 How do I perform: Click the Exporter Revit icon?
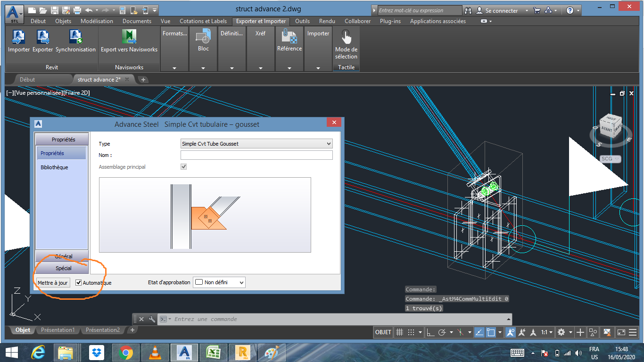point(43,37)
